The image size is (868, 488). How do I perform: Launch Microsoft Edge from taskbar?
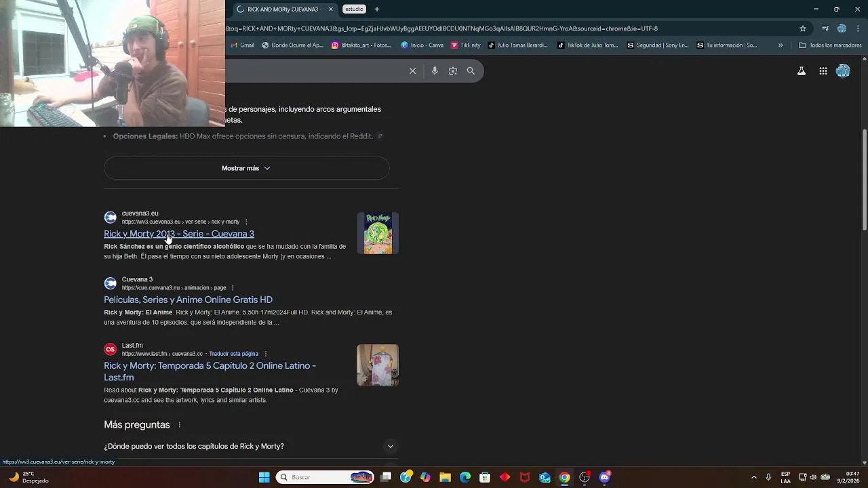click(465, 477)
